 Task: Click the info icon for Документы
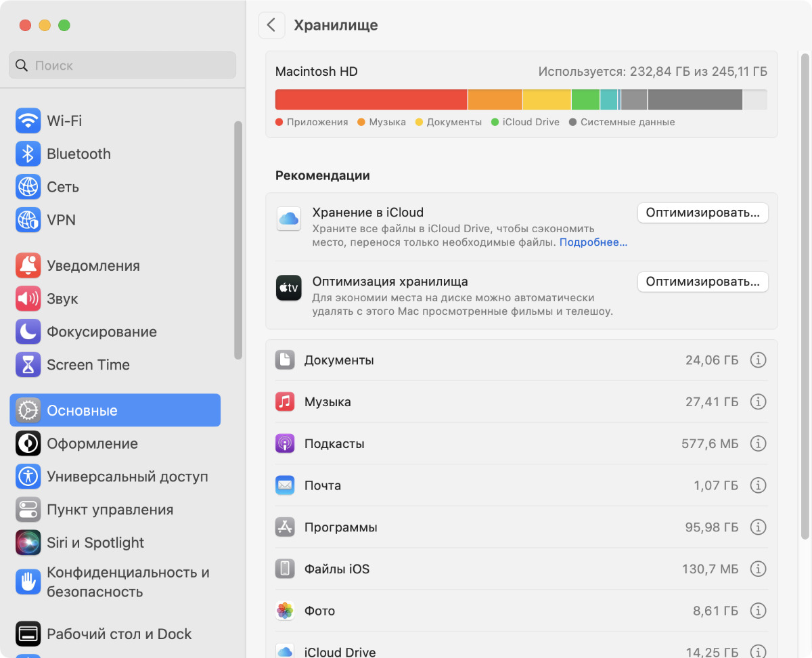(x=758, y=360)
